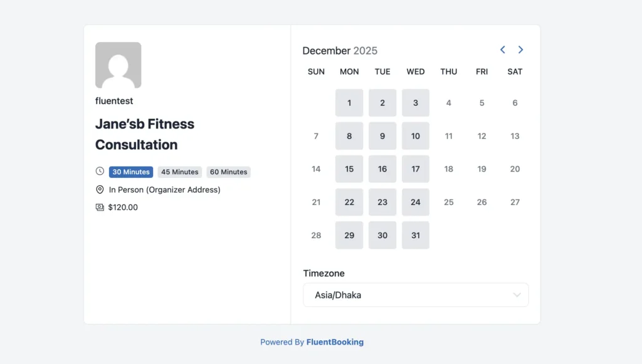Open the Asia/Dhaka timezone dropdown
This screenshot has width=642, height=364.
pyautogui.click(x=408, y=295)
